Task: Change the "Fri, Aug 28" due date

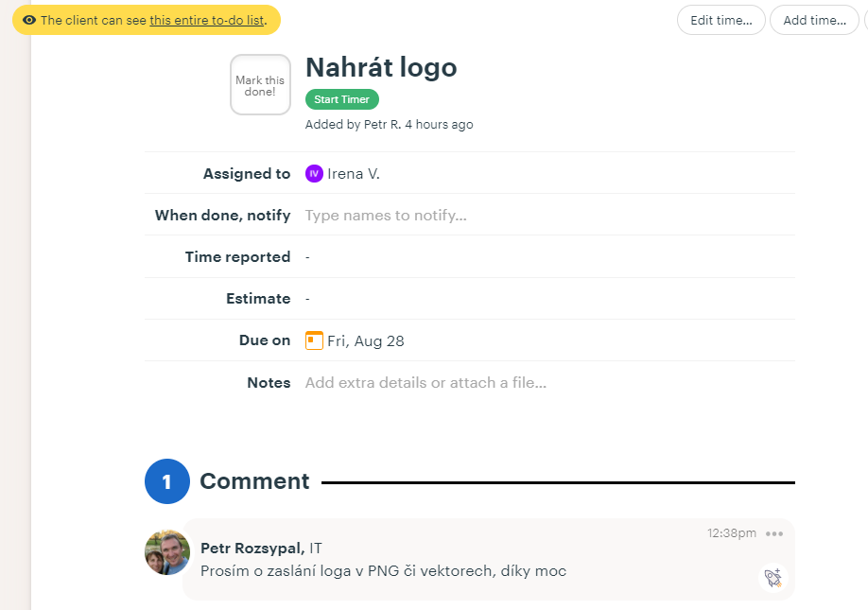Action: coord(366,341)
